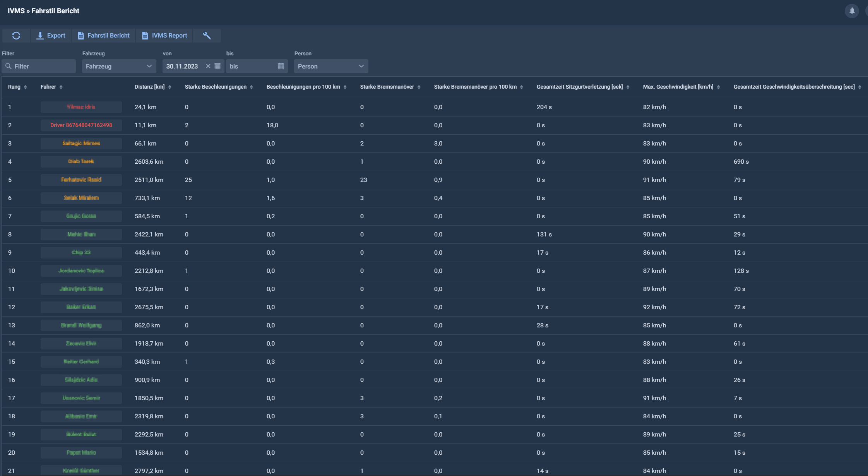
Task: Select distance cell '2422,1 km'
Action: (x=149, y=234)
